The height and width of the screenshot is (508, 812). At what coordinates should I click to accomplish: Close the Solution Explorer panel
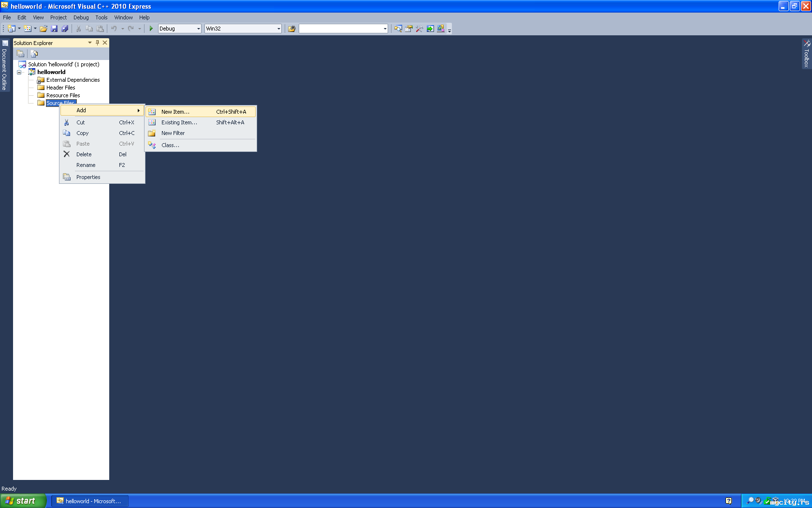[105, 43]
